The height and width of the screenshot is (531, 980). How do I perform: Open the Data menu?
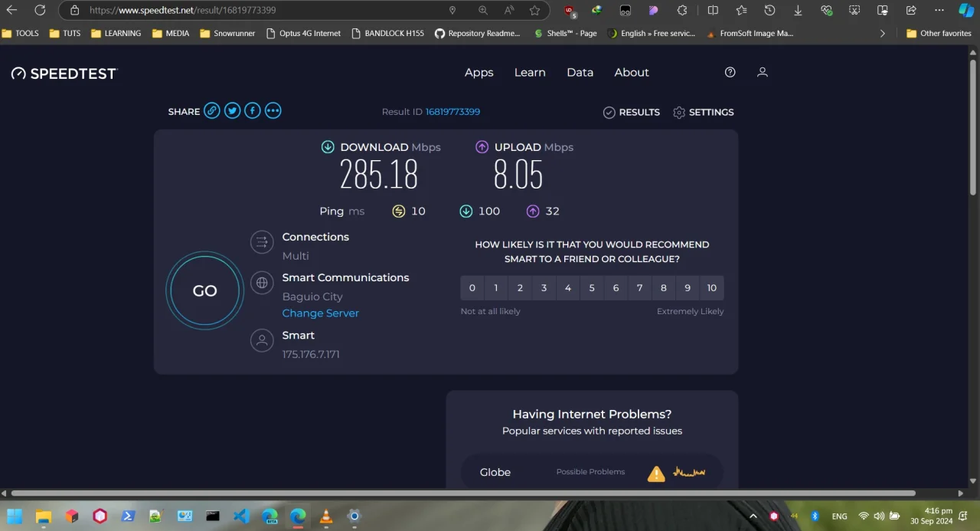pyautogui.click(x=580, y=72)
